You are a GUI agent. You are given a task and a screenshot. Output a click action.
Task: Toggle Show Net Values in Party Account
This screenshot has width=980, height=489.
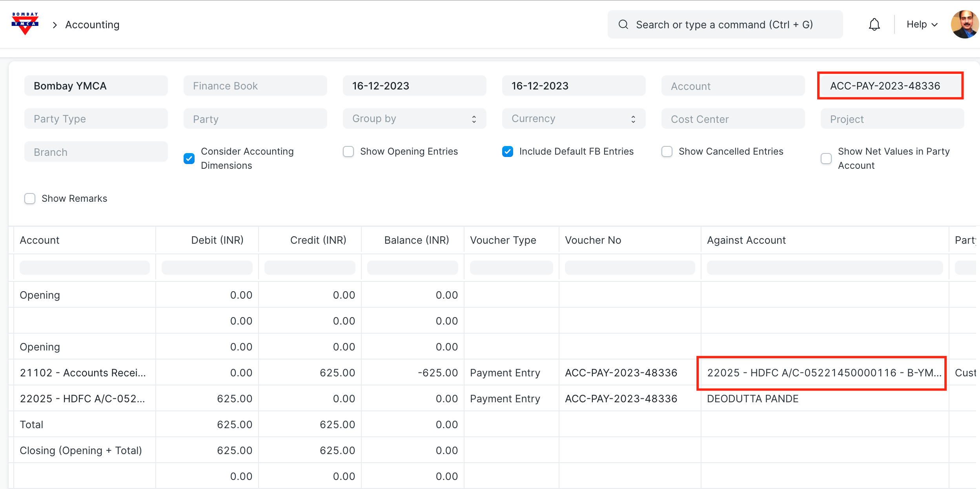(826, 159)
